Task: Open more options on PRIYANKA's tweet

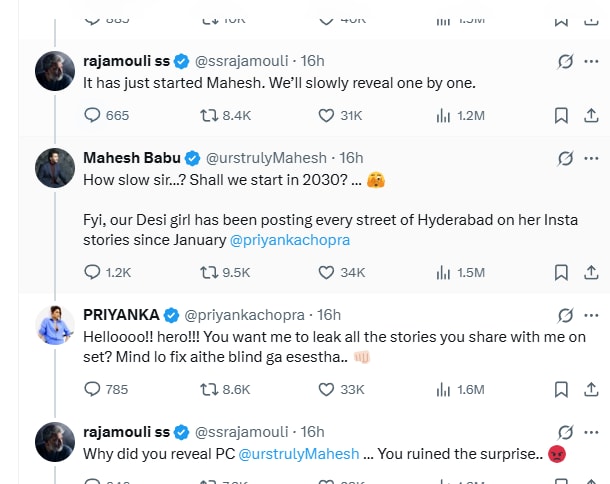Action: tap(591, 315)
